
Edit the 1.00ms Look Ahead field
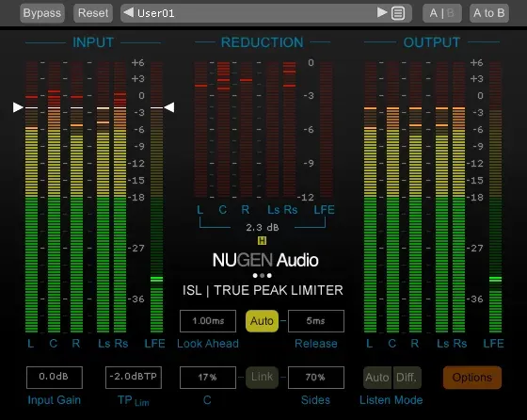[208, 321]
